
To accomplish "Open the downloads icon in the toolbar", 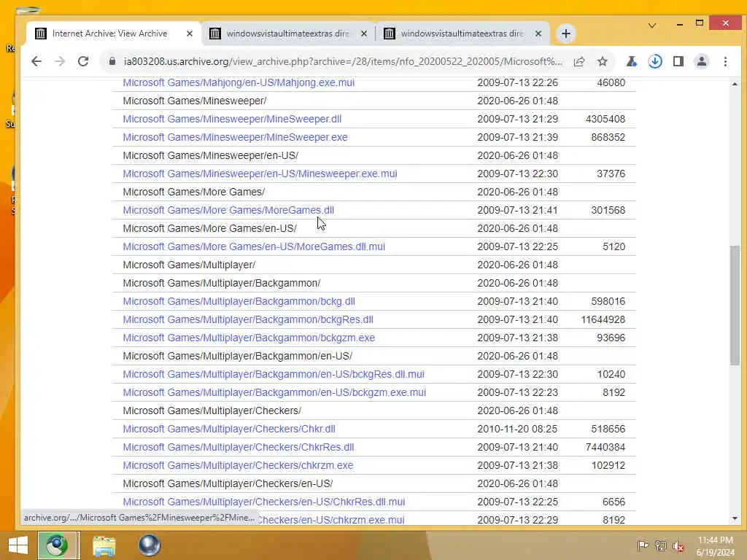I will click(x=655, y=61).
